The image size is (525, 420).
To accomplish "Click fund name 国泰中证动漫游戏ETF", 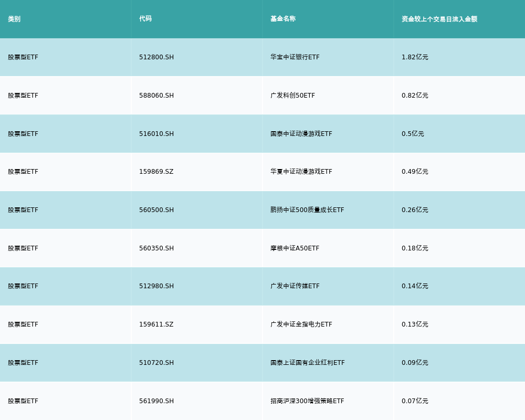I will (301, 134).
